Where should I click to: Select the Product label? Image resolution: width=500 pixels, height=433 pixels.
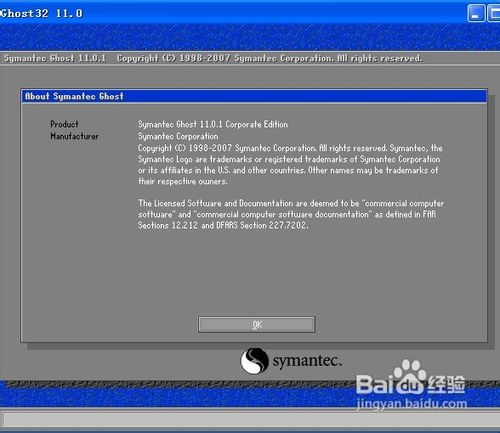(64, 124)
